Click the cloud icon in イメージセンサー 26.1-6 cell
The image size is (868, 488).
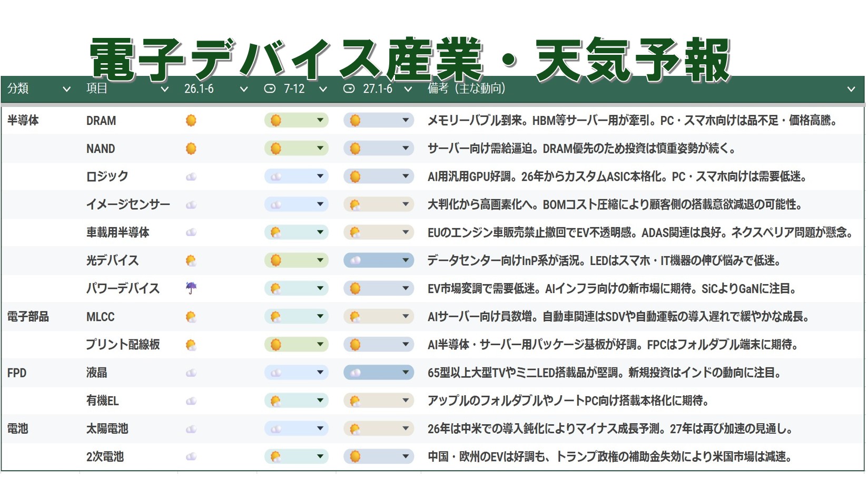point(191,204)
